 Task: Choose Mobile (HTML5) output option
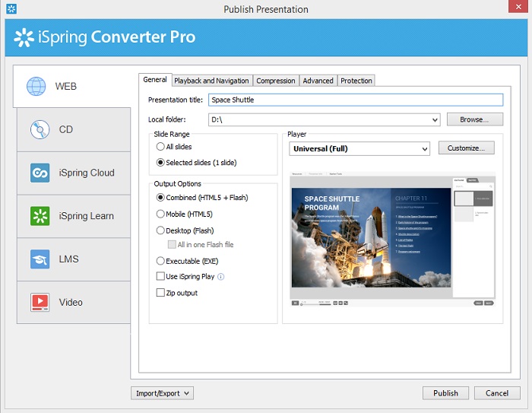(x=160, y=214)
